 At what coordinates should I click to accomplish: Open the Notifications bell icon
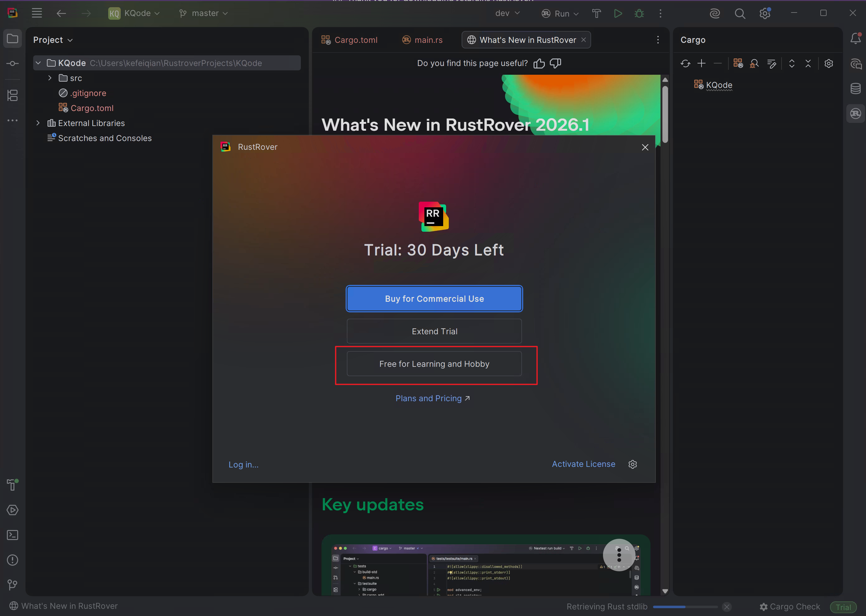click(856, 38)
